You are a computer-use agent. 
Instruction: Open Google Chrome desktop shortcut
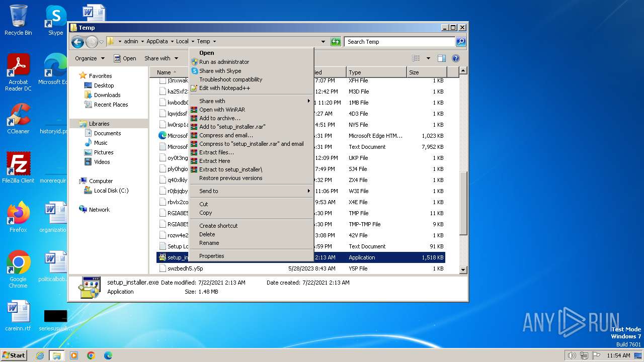point(18,269)
